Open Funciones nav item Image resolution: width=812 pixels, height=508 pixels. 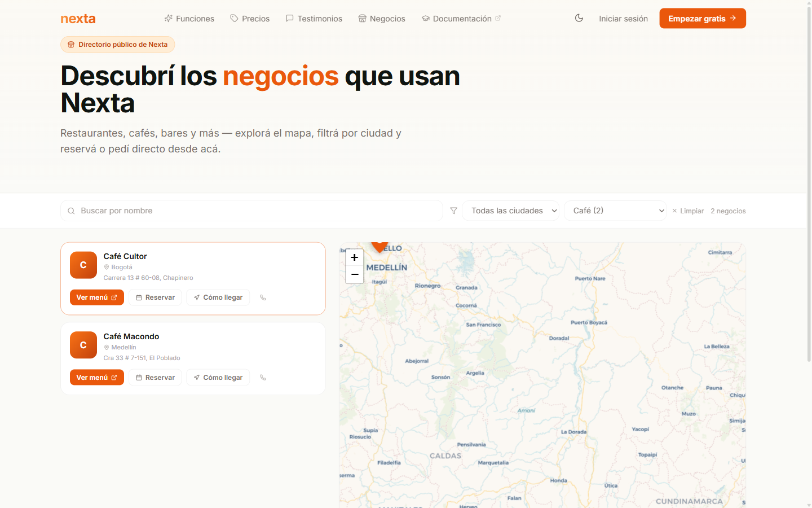(x=189, y=19)
